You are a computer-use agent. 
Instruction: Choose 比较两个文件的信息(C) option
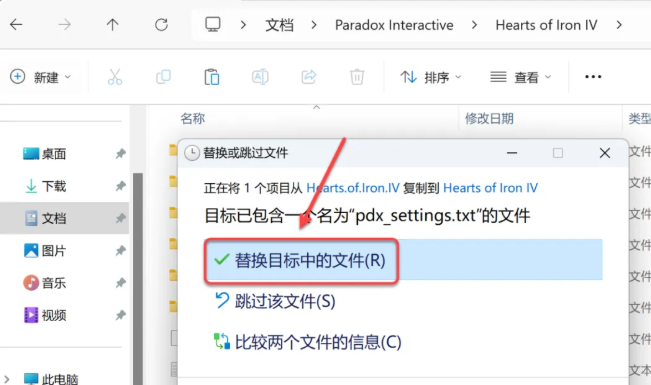click(308, 342)
